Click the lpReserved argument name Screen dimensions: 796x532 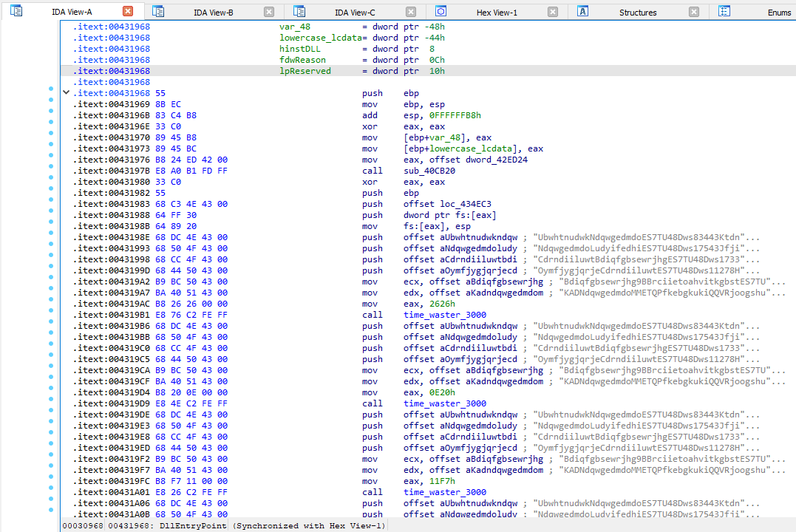[305, 71]
